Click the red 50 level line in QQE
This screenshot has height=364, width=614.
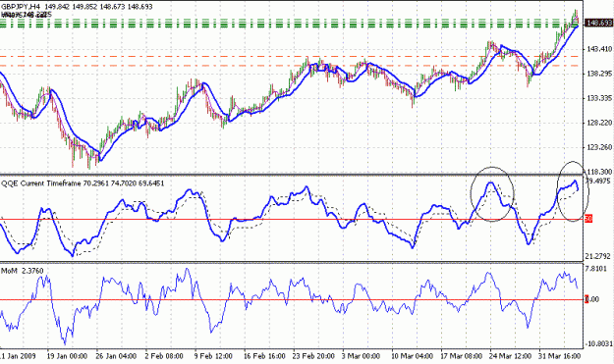coord(292,219)
